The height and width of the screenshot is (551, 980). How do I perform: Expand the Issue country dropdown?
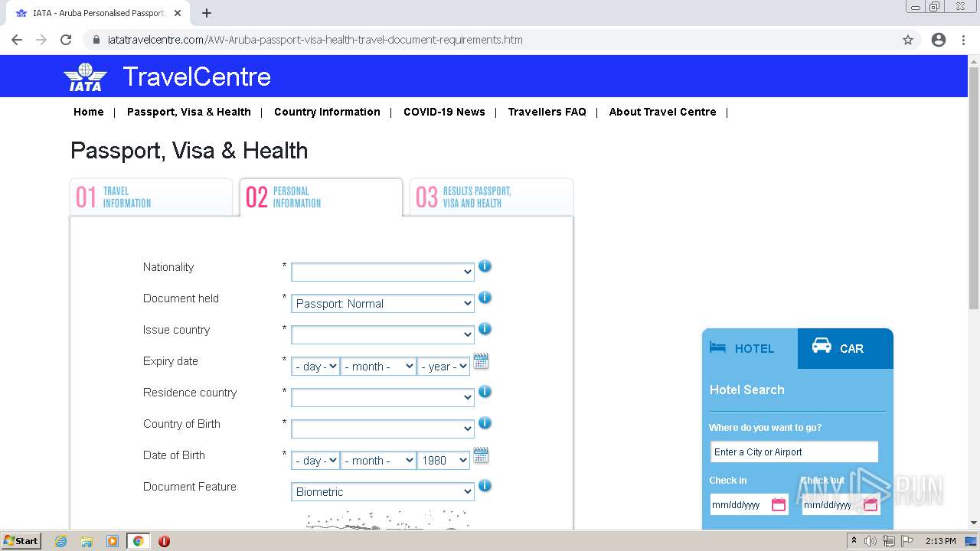(x=383, y=335)
